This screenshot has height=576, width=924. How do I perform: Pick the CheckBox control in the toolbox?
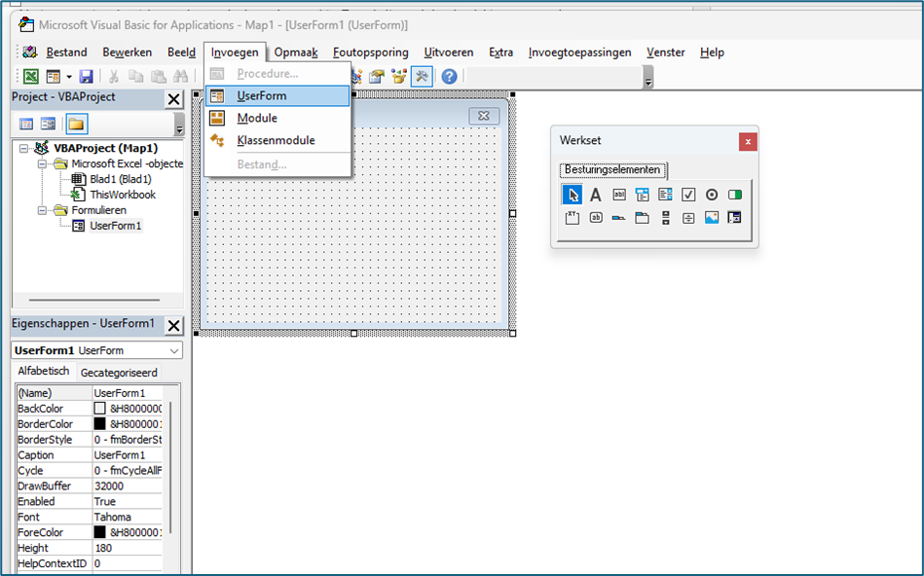tap(688, 195)
